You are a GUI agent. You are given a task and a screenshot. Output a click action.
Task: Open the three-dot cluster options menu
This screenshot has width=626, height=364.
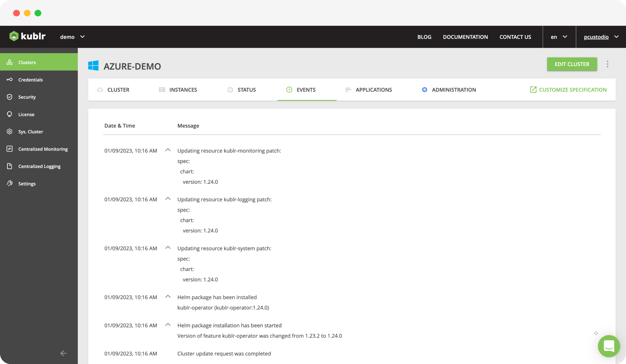(x=607, y=64)
